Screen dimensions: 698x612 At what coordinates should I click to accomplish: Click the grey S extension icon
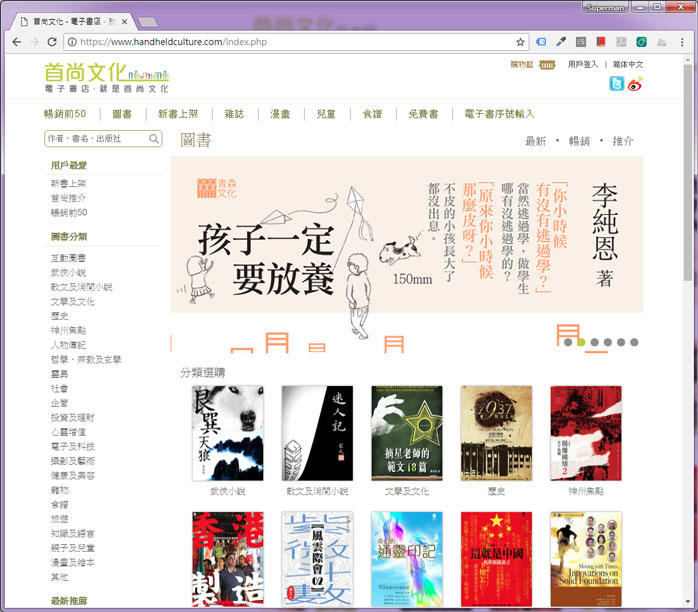tap(581, 42)
